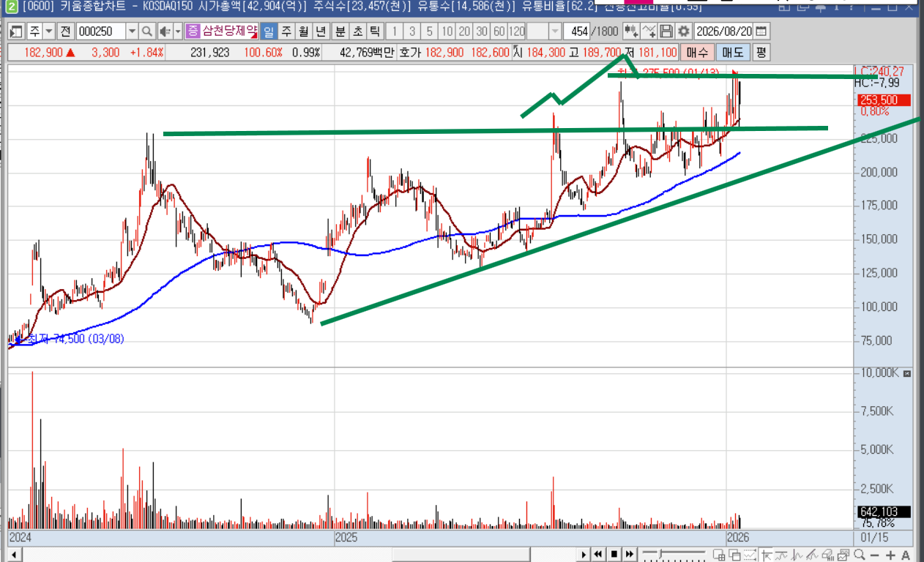
Task: Click the 전 button
Action: 65,31
